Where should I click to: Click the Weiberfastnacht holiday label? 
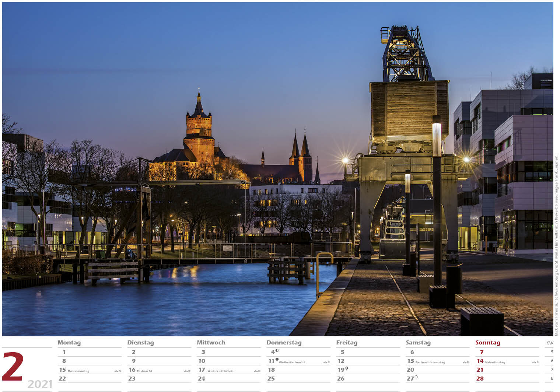[x=292, y=363]
